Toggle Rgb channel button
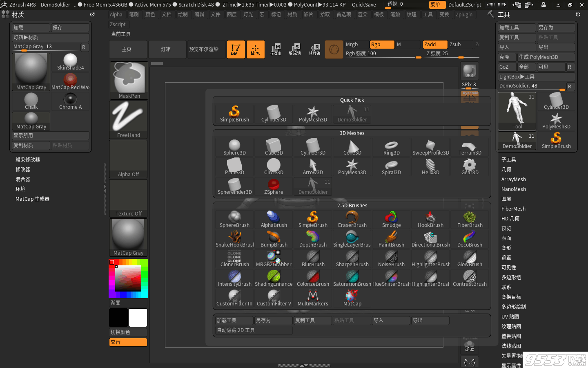The width and height of the screenshot is (588, 368). (382, 45)
